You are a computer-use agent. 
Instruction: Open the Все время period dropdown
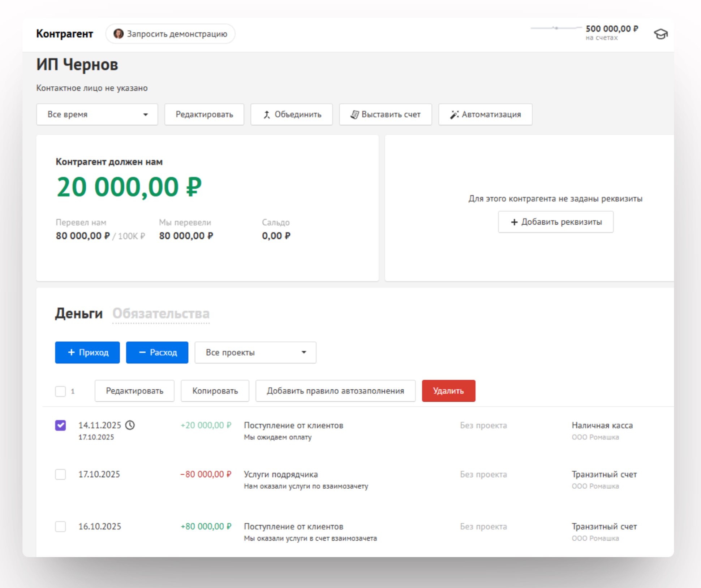(97, 114)
